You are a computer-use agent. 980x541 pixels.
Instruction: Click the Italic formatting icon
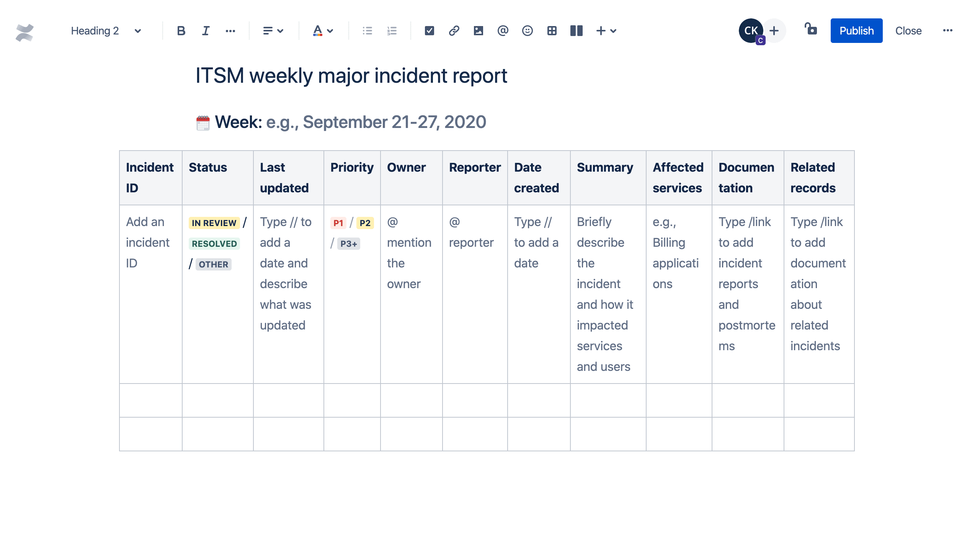[x=206, y=31]
